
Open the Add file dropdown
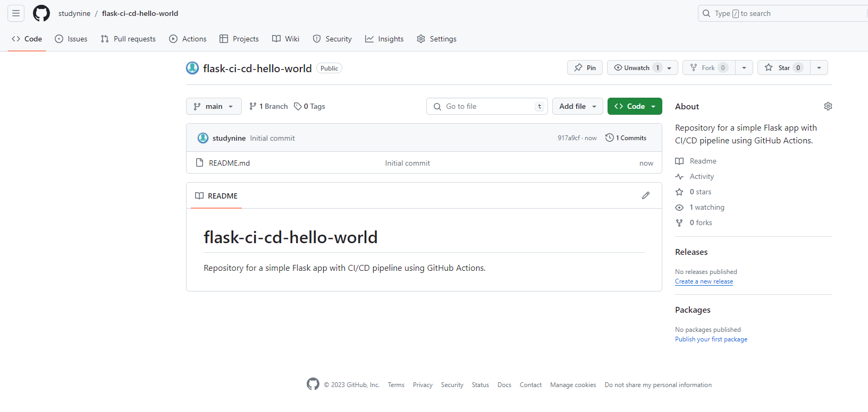578,106
